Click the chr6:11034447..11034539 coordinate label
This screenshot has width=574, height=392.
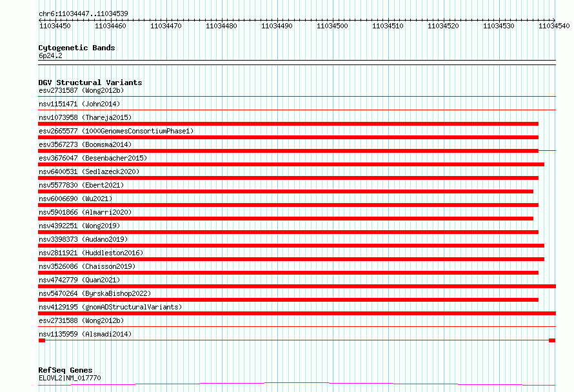coord(83,14)
